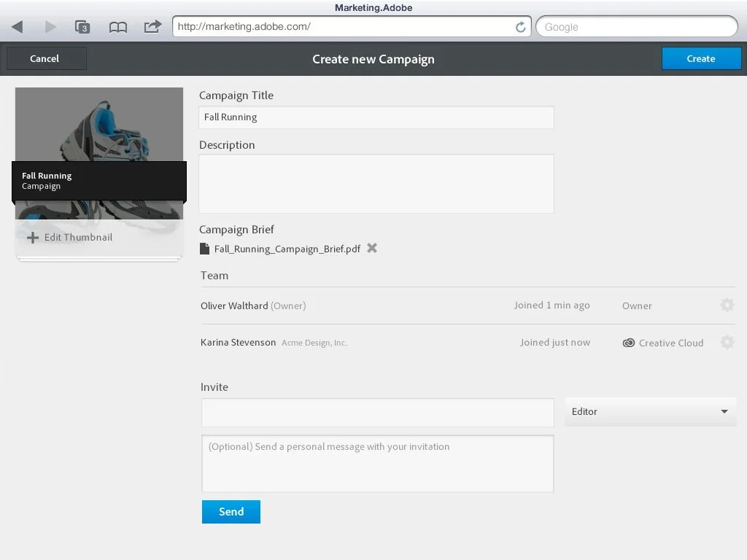Open the bookmarks book icon
The height and width of the screenshot is (560, 747).
[x=117, y=27]
